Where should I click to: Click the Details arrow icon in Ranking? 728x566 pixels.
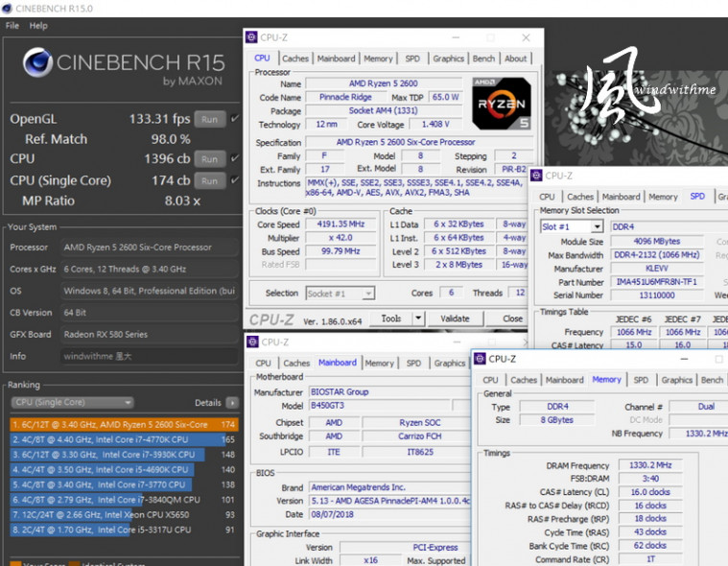pos(232,403)
